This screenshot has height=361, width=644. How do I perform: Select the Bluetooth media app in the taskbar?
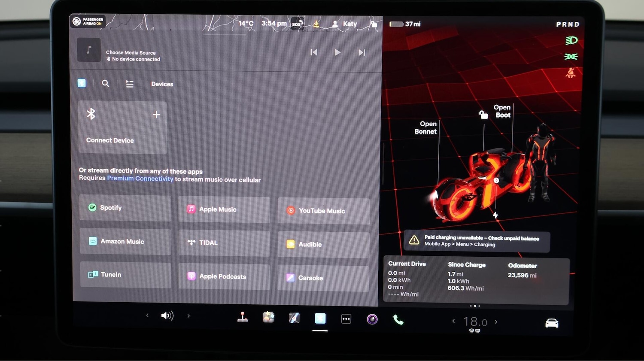(x=320, y=319)
